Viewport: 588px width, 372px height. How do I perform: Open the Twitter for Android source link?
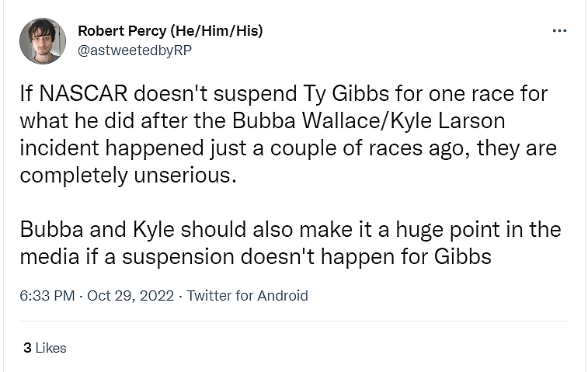click(x=247, y=296)
